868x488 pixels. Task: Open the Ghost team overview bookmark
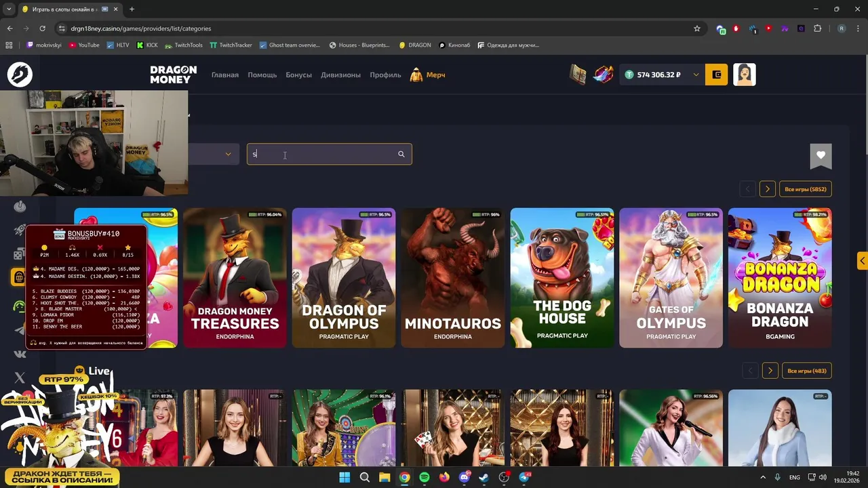coord(290,45)
